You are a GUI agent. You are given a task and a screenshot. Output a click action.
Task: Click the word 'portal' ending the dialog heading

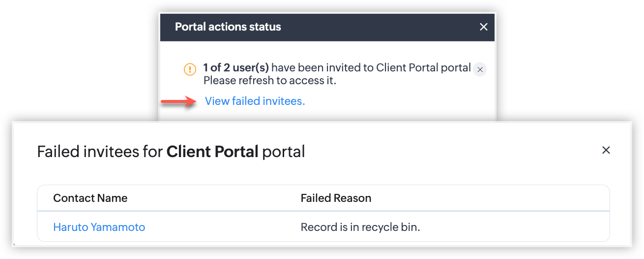(283, 152)
